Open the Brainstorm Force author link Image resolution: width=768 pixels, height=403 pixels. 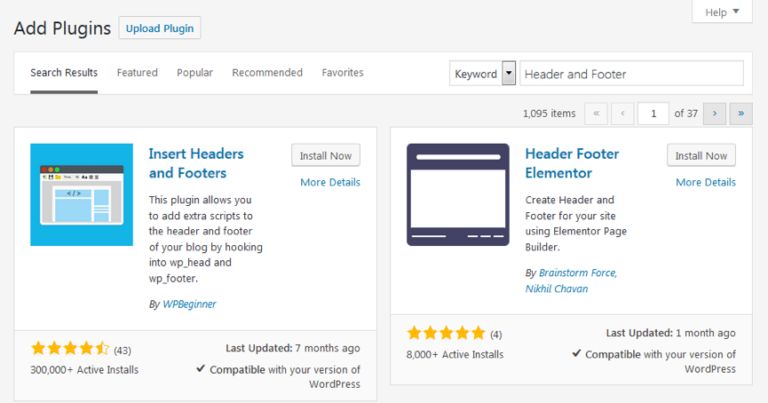[578, 273]
